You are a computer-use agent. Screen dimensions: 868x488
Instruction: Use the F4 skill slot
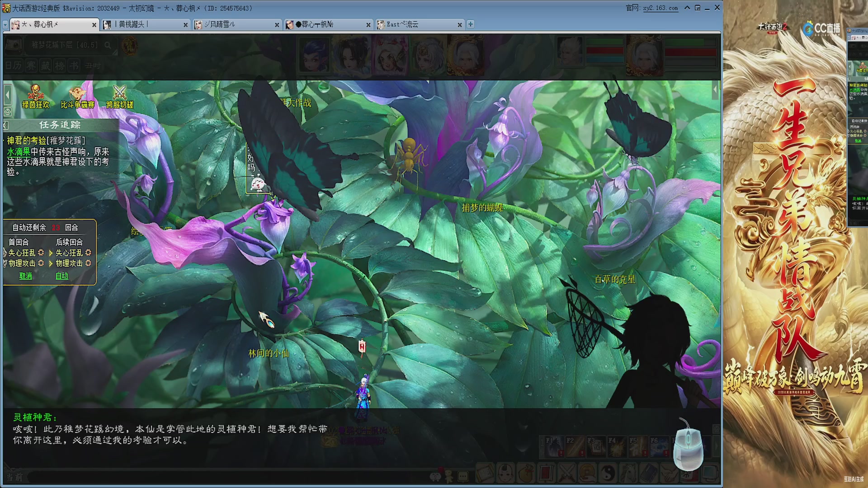(x=617, y=446)
